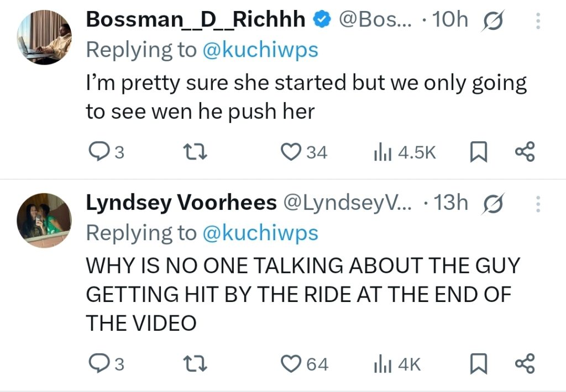The height and width of the screenshot is (392, 566).
Task: Open more options for Bossman's tweet
Action: coord(538,21)
